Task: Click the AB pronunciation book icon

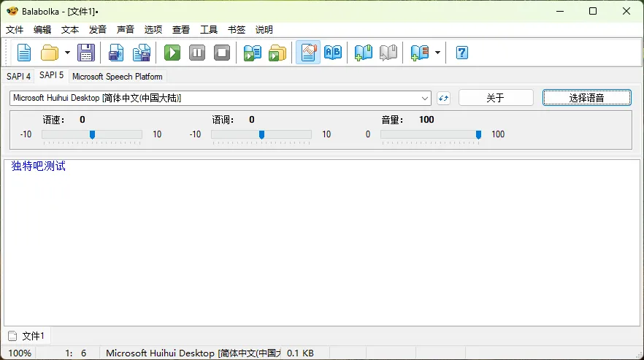Action: click(x=333, y=53)
